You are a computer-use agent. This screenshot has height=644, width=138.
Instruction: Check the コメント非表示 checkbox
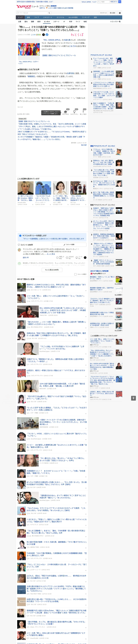click(x=75, y=274)
